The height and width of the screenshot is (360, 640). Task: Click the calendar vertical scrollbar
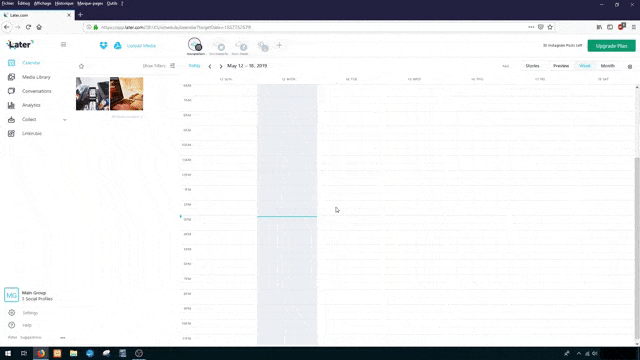(x=637, y=249)
